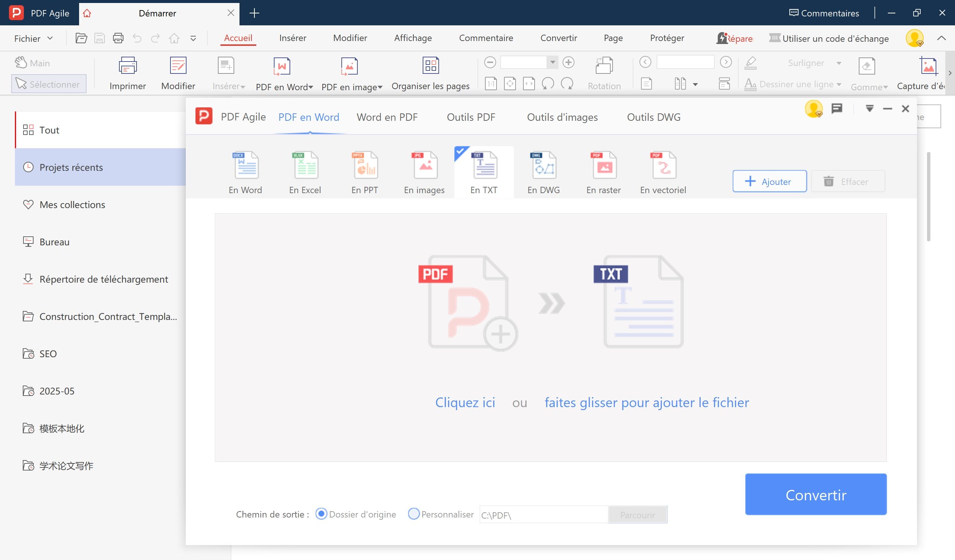The image size is (955, 560).
Task: Open the Commentaires button in title bar
Action: [x=824, y=13]
